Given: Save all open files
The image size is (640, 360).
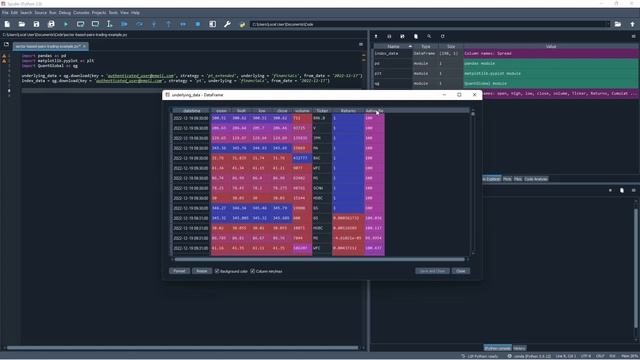Looking at the screenshot, I should pyautogui.click(x=51, y=24).
